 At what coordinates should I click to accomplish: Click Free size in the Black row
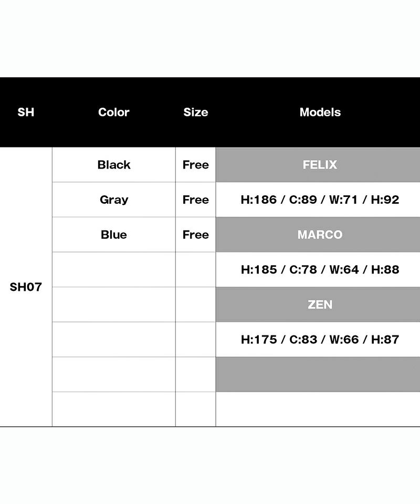click(x=195, y=165)
